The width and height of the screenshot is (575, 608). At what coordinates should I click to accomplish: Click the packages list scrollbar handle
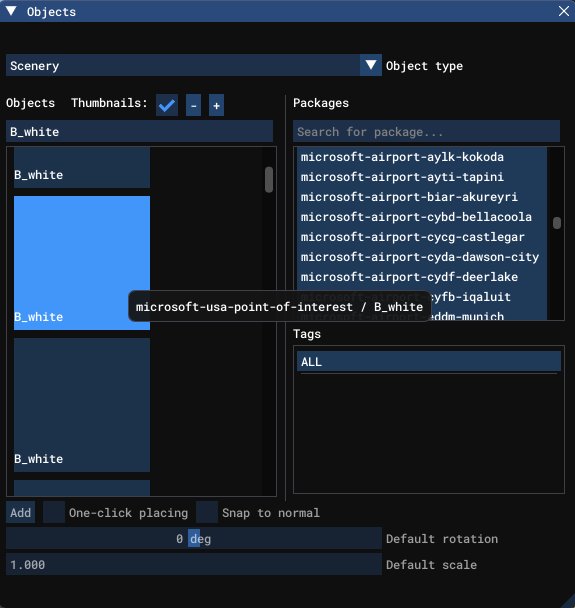pyautogui.click(x=557, y=223)
